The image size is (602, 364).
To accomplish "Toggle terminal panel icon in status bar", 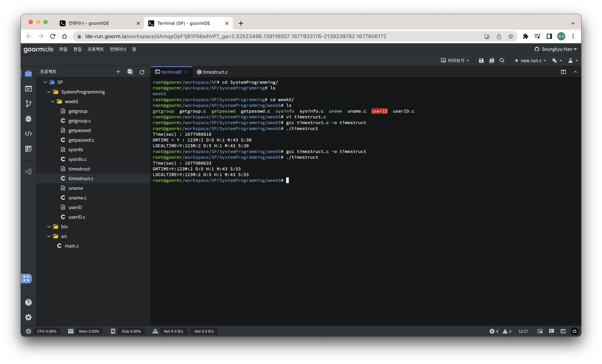I will (x=563, y=331).
